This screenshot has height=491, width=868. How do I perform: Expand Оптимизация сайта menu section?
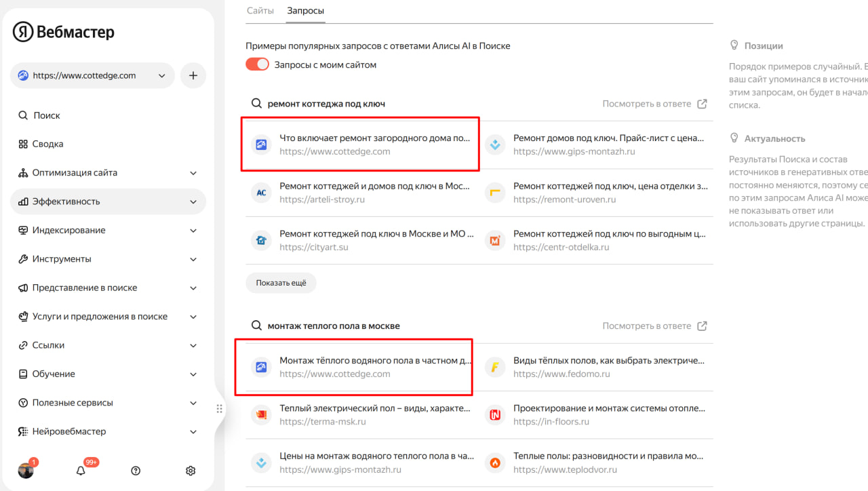pos(193,173)
